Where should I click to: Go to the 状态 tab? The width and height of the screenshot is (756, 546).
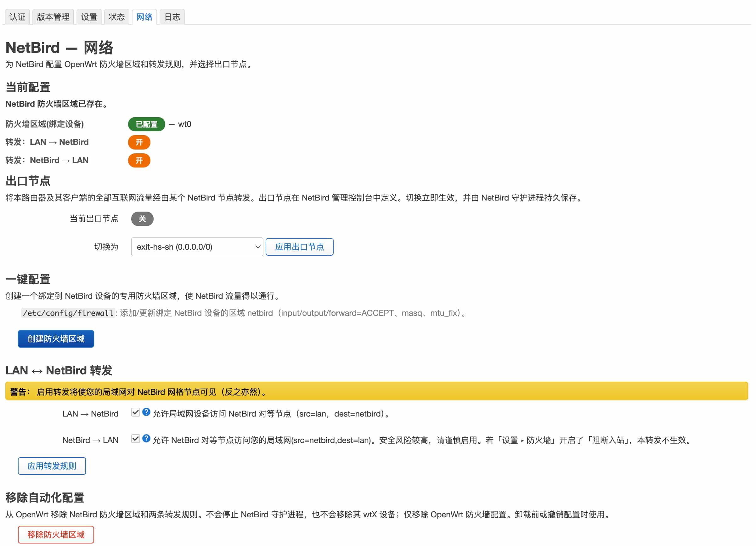pos(117,17)
